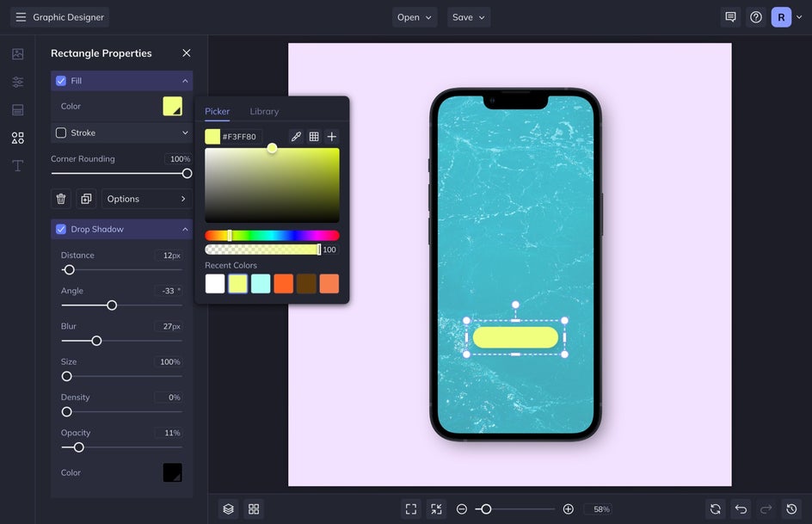Click the color alpha transparency slider

pos(263,250)
